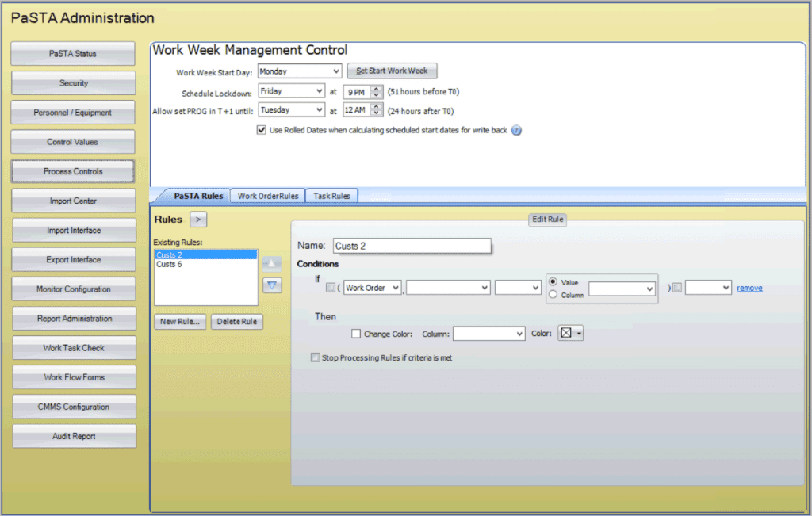Image resolution: width=812 pixels, height=516 pixels.
Task: Open the Color picker swatch
Action: tap(569, 334)
